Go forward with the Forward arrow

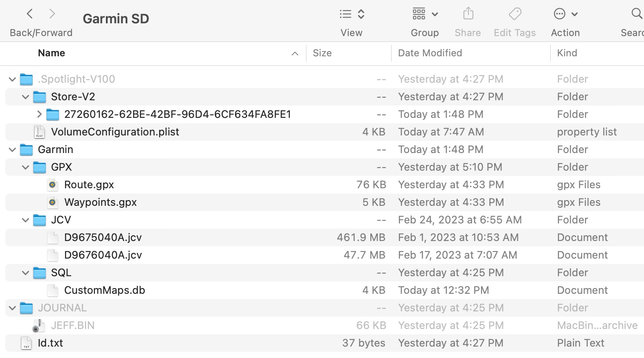[x=52, y=14]
